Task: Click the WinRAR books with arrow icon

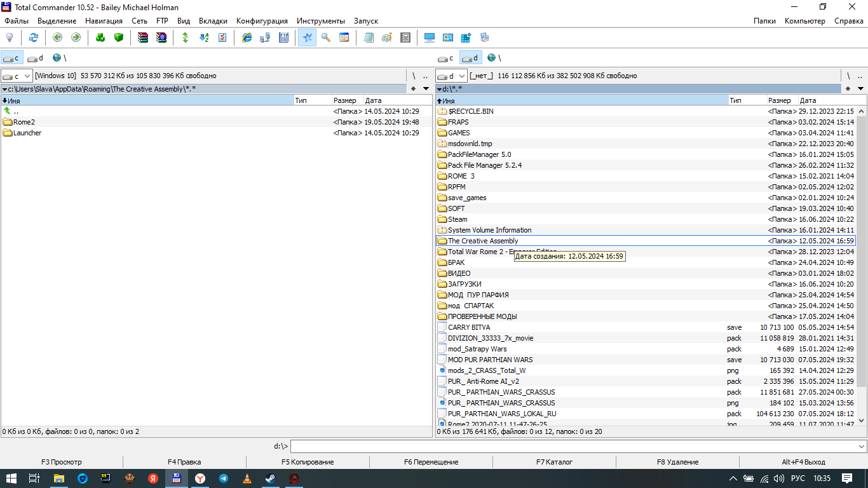Action: 161,37
